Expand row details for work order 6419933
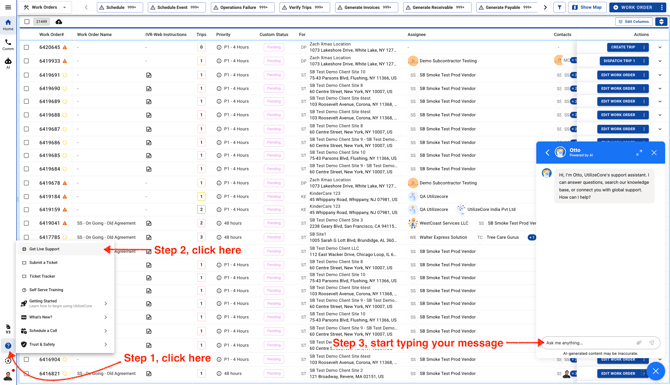 (660, 61)
